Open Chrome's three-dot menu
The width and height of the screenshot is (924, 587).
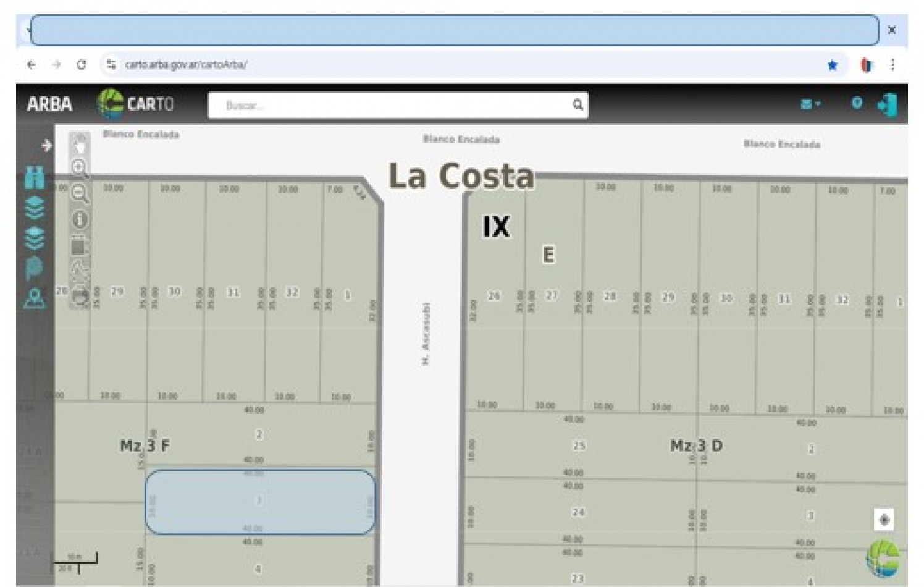(x=892, y=65)
